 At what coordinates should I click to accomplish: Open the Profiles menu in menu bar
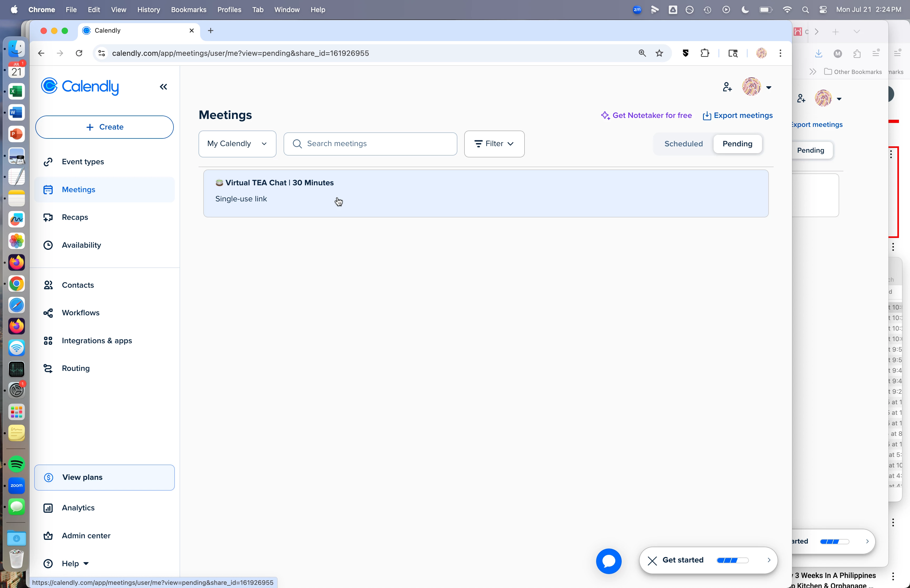click(x=229, y=9)
